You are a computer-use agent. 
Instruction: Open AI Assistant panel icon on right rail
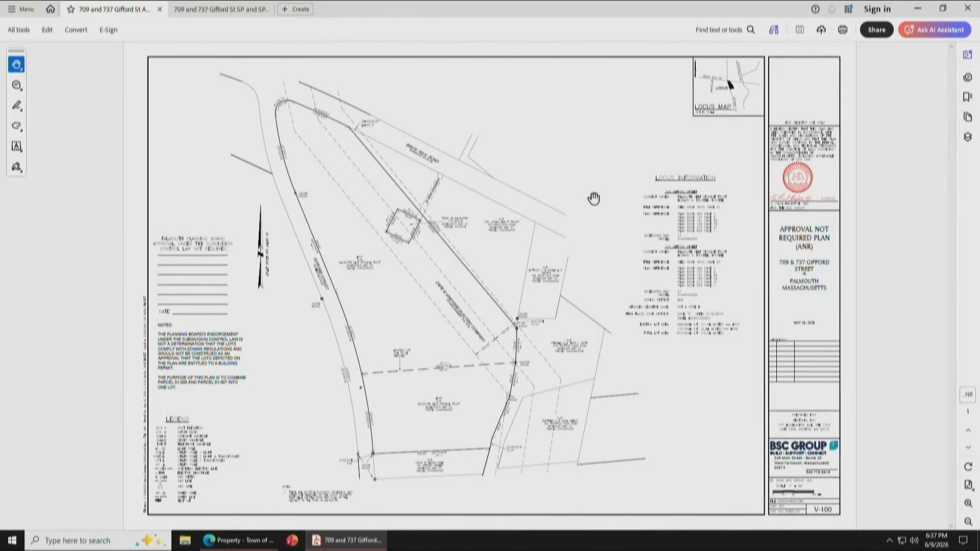pos(967,55)
